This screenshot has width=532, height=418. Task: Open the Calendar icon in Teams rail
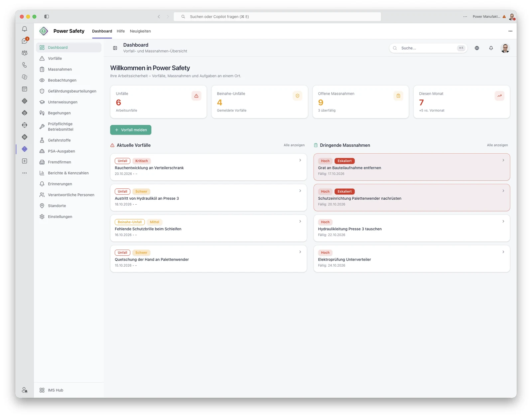coord(25,89)
